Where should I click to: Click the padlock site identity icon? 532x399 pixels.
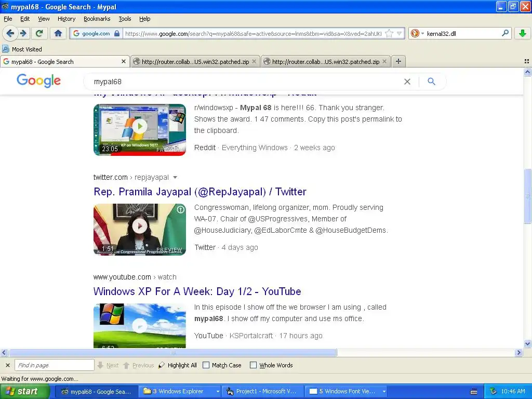point(117,33)
